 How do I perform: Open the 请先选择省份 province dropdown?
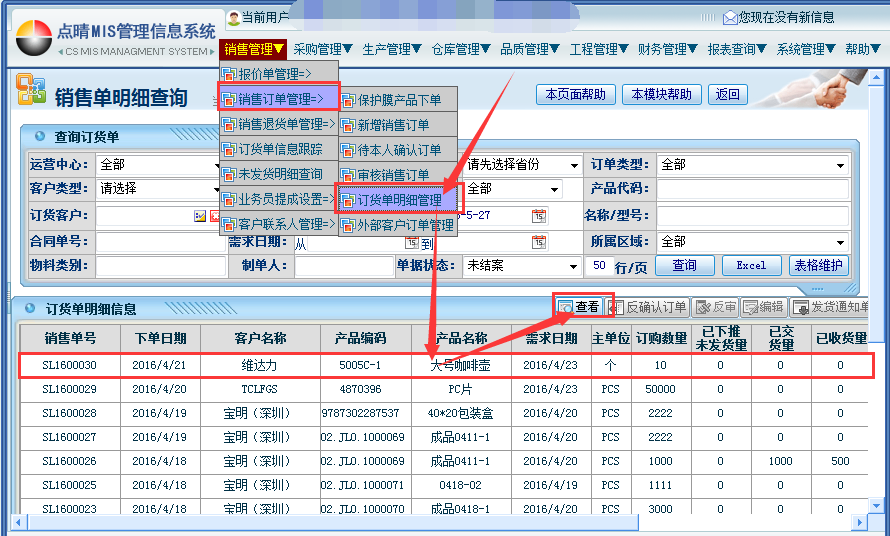pos(573,165)
